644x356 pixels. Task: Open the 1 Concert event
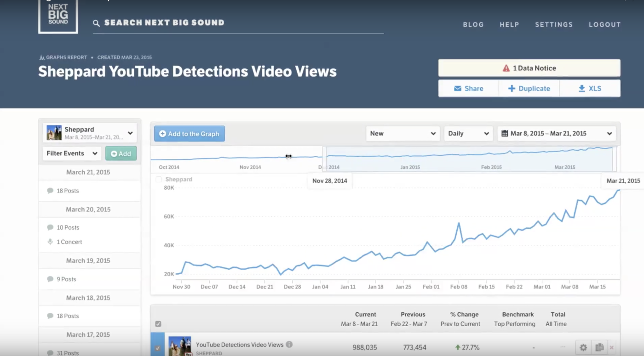69,242
